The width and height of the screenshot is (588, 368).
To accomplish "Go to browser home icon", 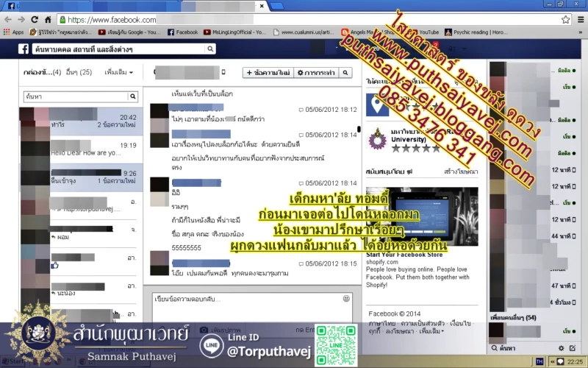I will tap(48, 20).
